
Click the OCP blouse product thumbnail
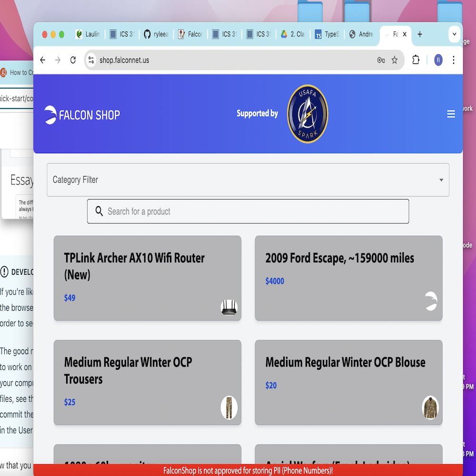(430, 408)
